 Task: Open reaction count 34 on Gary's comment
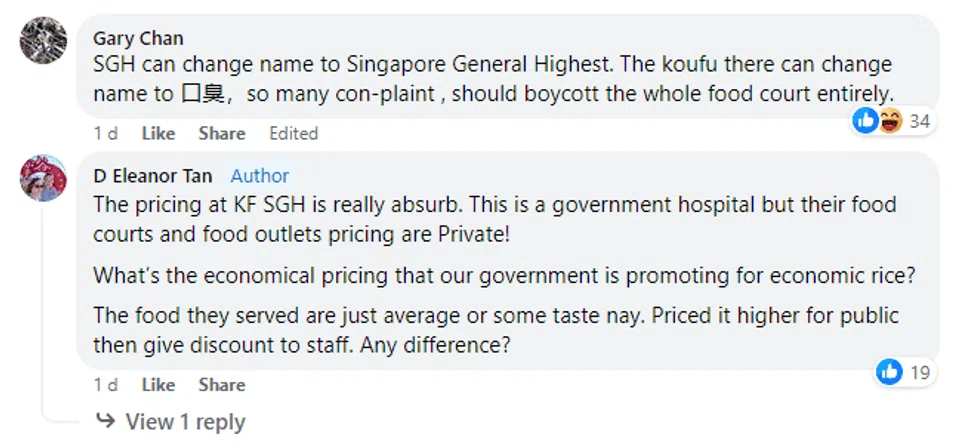tap(920, 122)
